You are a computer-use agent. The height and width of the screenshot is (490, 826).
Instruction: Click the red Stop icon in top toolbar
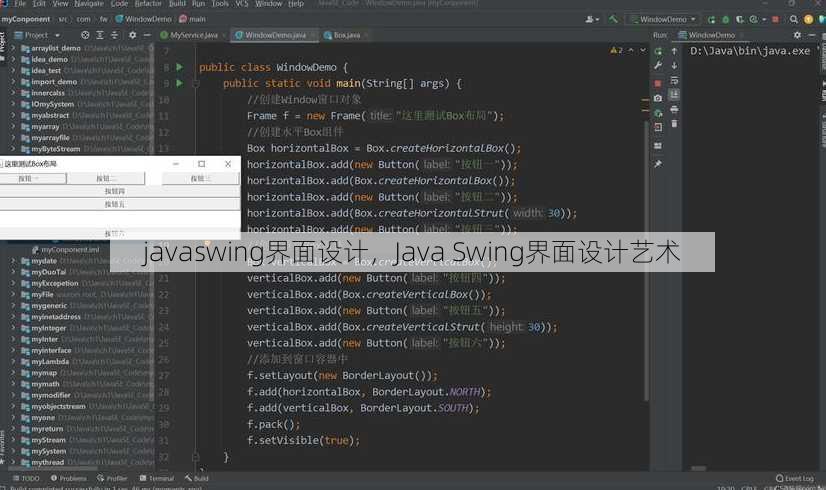click(x=775, y=19)
